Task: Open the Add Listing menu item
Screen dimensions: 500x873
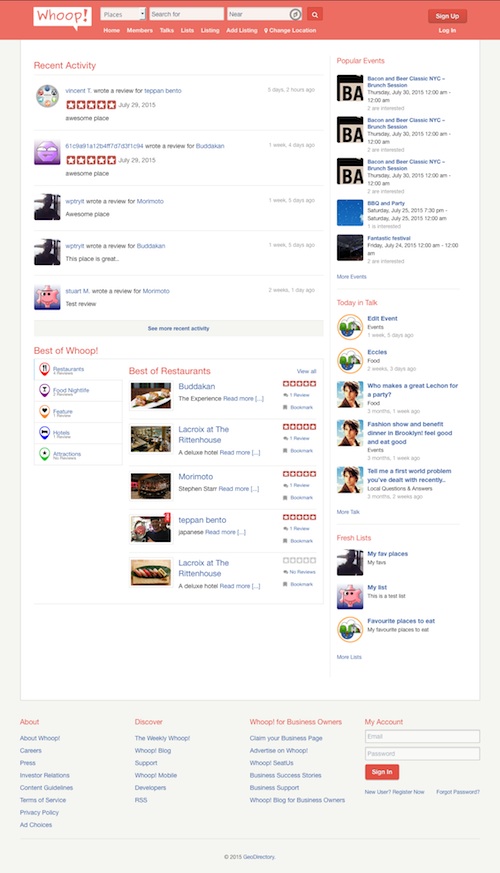Action: pos(242,31)
